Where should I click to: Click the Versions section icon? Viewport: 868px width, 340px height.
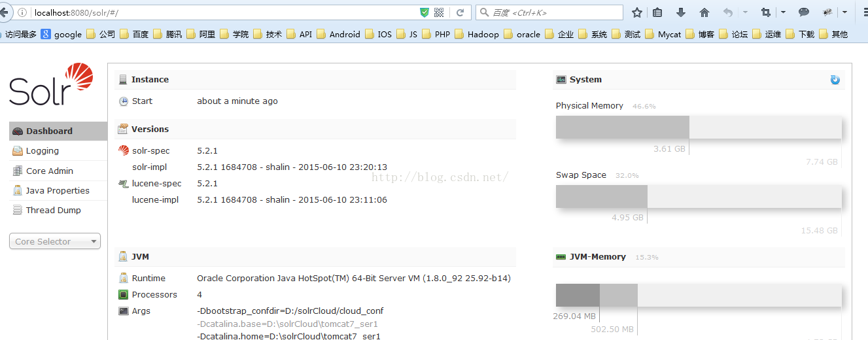123,129
